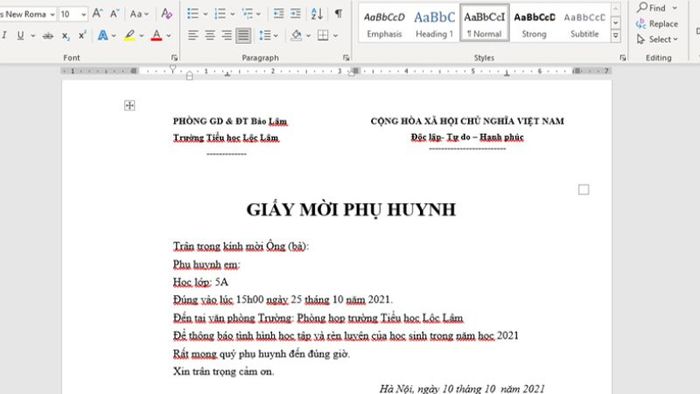Increase font size with Grow Font
Viewport: 700px width, 394px height.
pyautogui.click(x=97, y=14)
